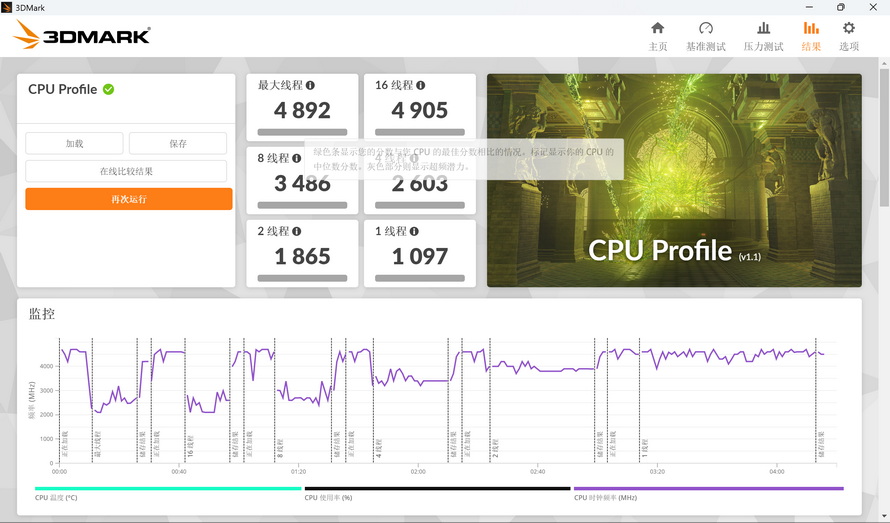Click the info icon next to 8 线程
Viewport: 890px width, 523px height.
point(296,158)
